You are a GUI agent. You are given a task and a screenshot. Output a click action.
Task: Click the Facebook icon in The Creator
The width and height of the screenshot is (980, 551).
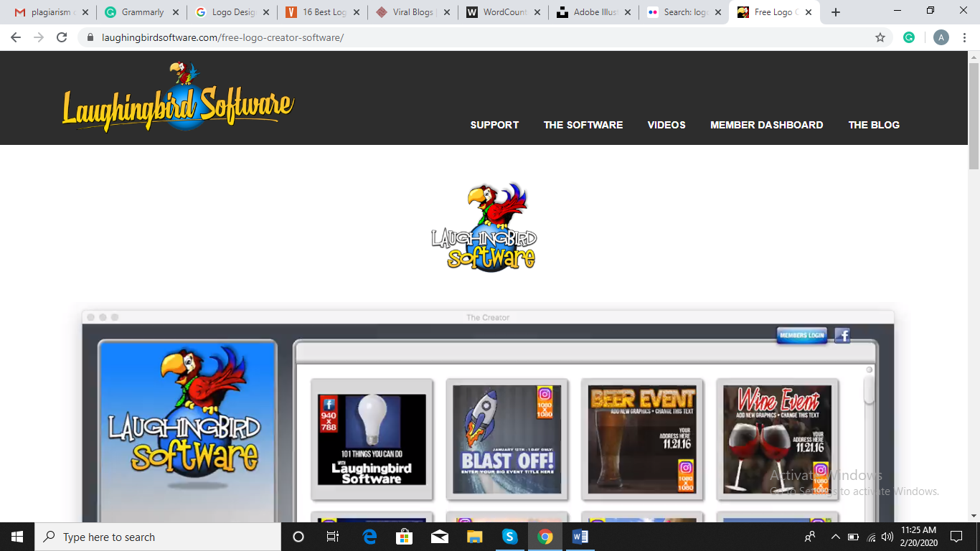842,335
